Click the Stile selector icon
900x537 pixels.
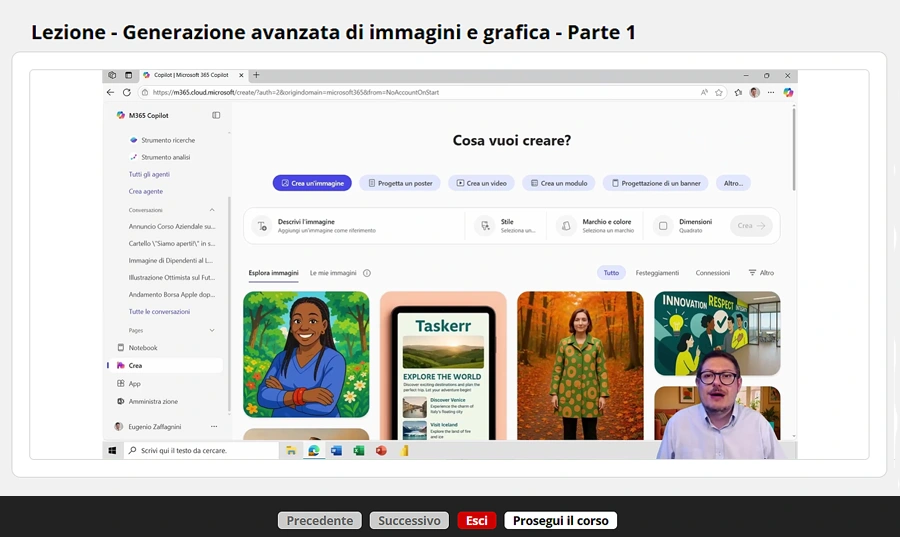pos(485,226)
